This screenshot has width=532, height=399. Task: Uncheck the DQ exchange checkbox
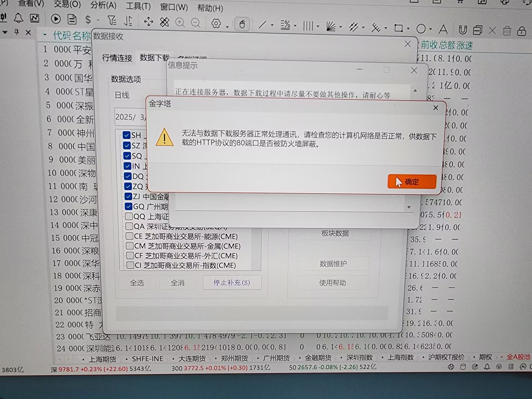pos(127,176)
